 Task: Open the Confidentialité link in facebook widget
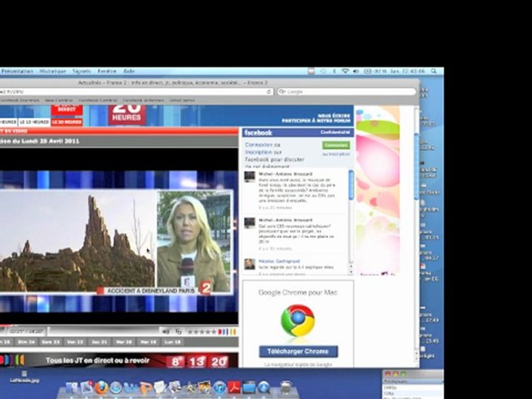point(335,132)
